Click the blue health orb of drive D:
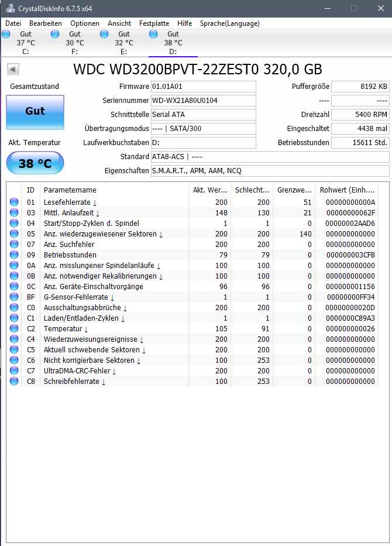The height and width of the screenshot is (546, 392). (x=153, y=34)
